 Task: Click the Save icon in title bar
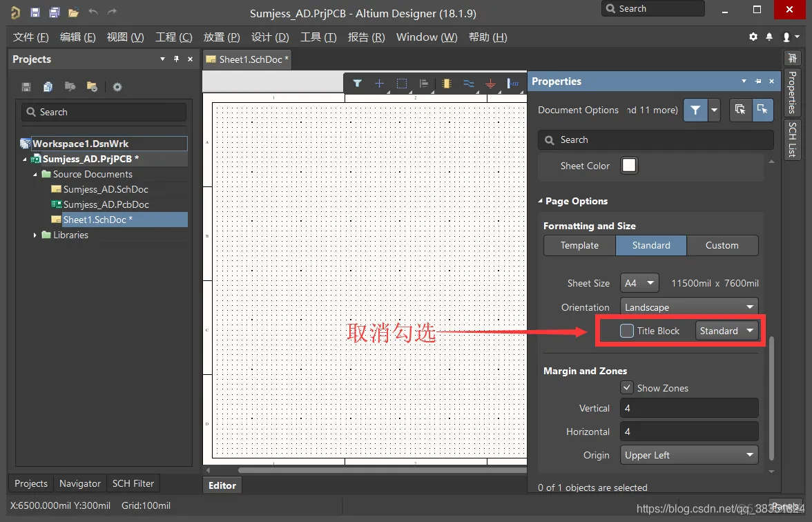pyautogui.click(x=35, y=12)
